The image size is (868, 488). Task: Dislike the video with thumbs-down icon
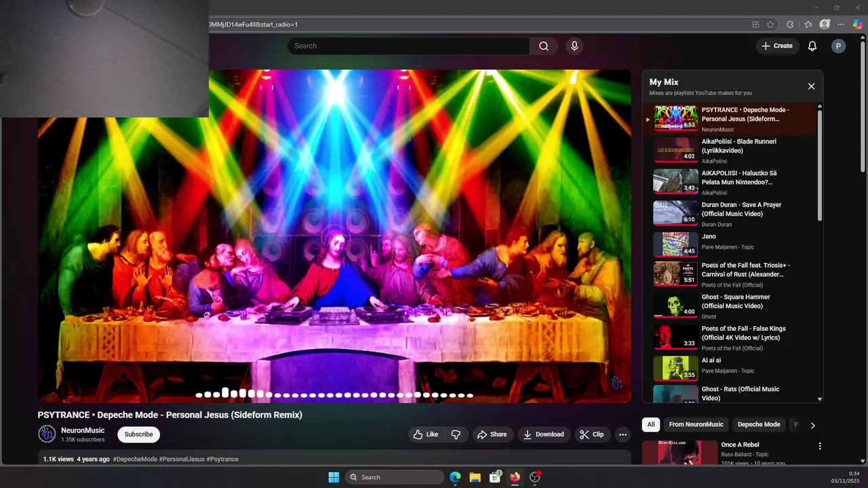[x=456, y=434]
